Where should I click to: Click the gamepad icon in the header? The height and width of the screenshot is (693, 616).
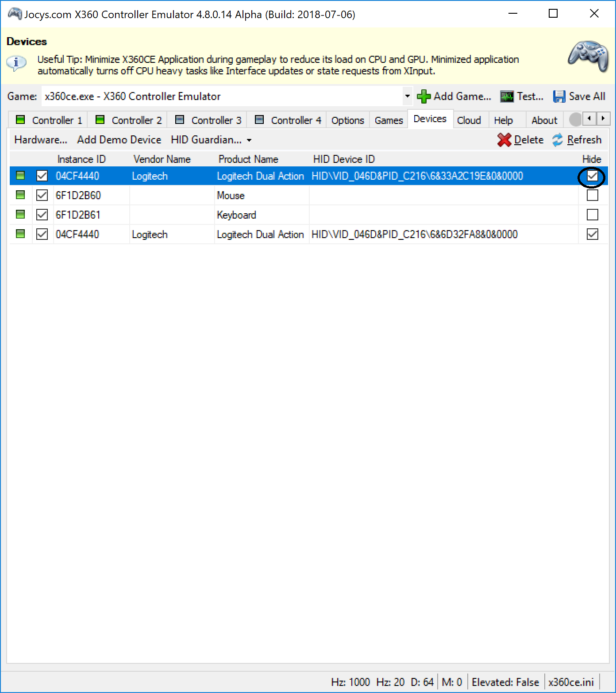[588, 56]
